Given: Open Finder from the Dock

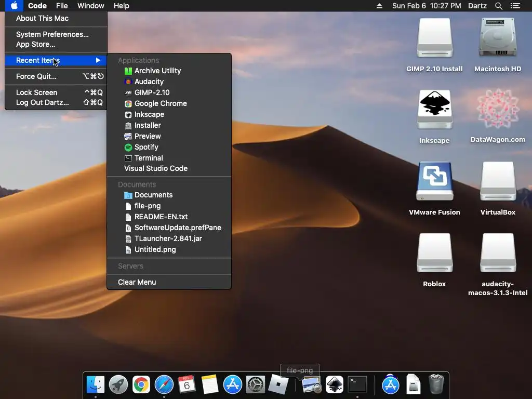Looking at the screenshot, I should coord(96,384).
